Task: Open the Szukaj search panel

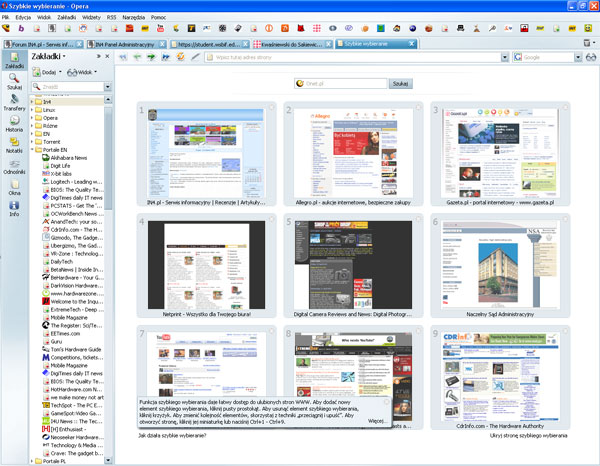Action: (14, 81)
